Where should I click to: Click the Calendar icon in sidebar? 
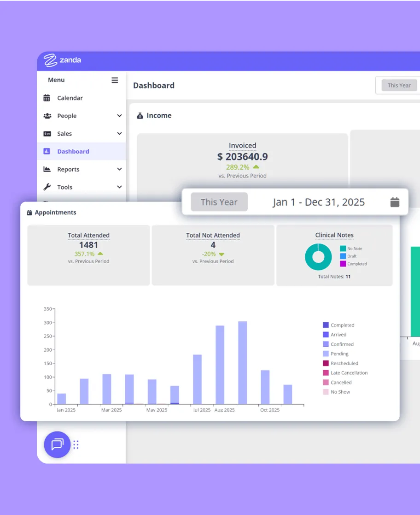coord(47,98)
